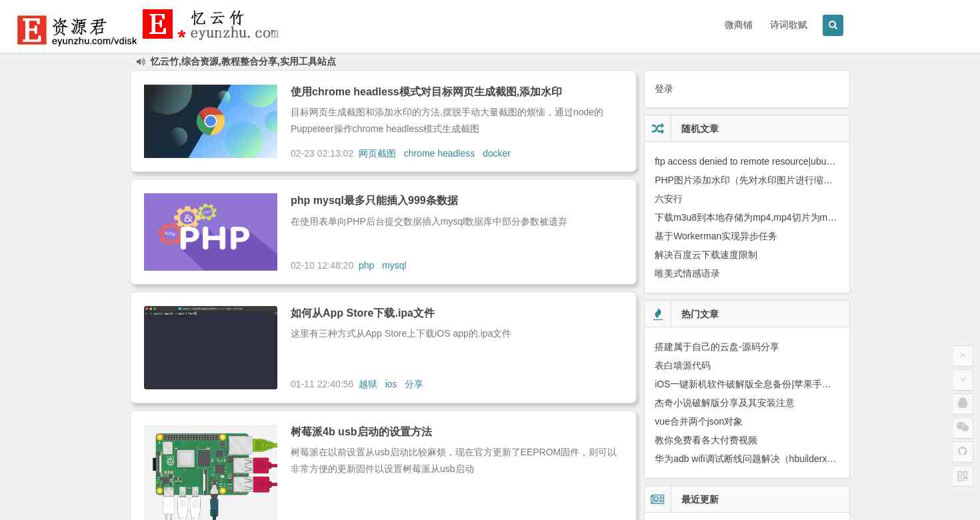The image size is (980, 520).
Task: Click the 热门文章 panel heading
Action: (700, 314)
